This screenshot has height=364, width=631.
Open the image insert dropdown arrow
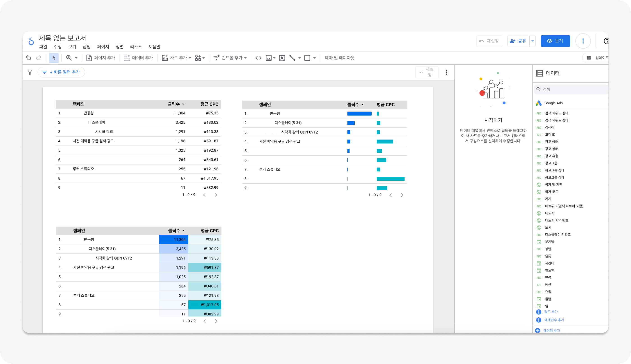tap(274, 58)
